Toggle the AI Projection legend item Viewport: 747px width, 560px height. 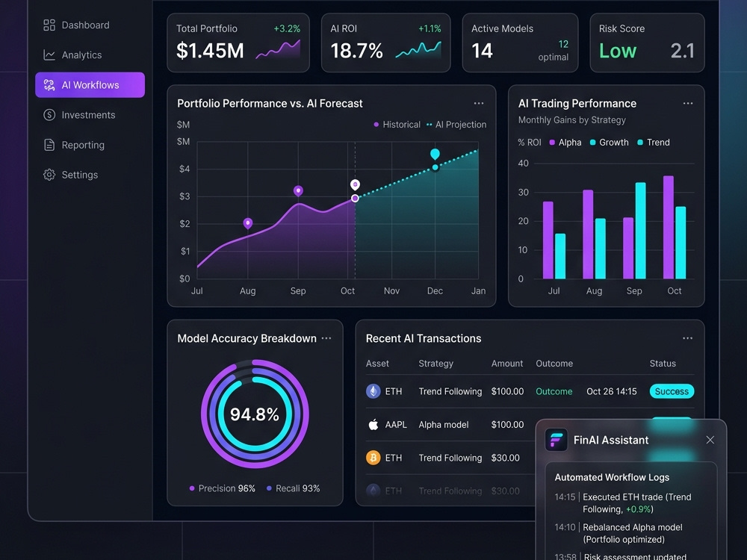pos(456,124)
